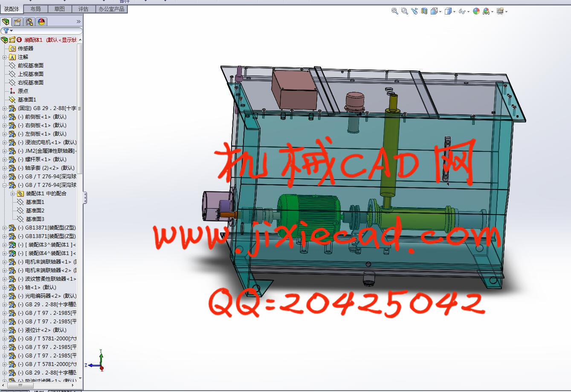Enable the Section View tool
The width and height of the screenshot is (571, 392).
(x=424, y=12)
